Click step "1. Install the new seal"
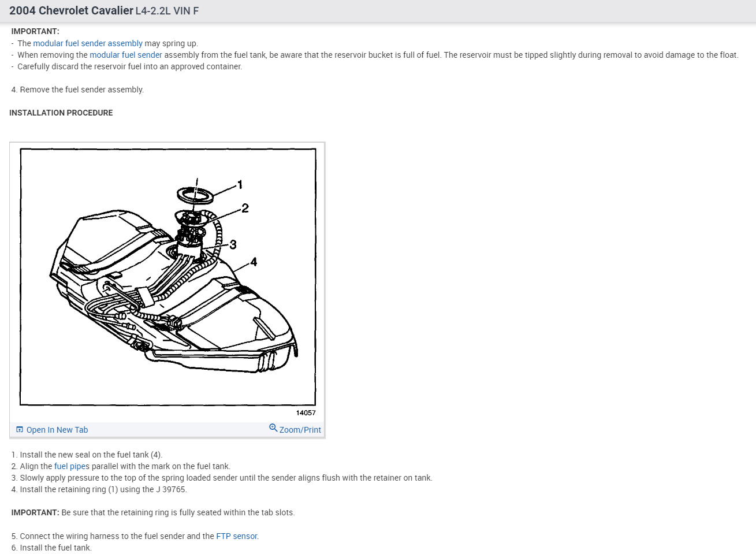The height and width of the screenshot is (554, 756). 87,455
